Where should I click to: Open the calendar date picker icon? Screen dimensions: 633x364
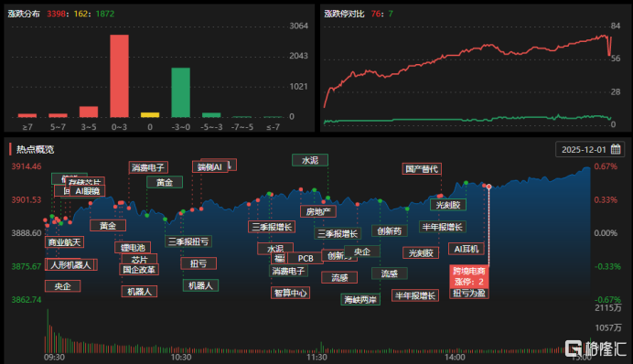click(616, 149)
